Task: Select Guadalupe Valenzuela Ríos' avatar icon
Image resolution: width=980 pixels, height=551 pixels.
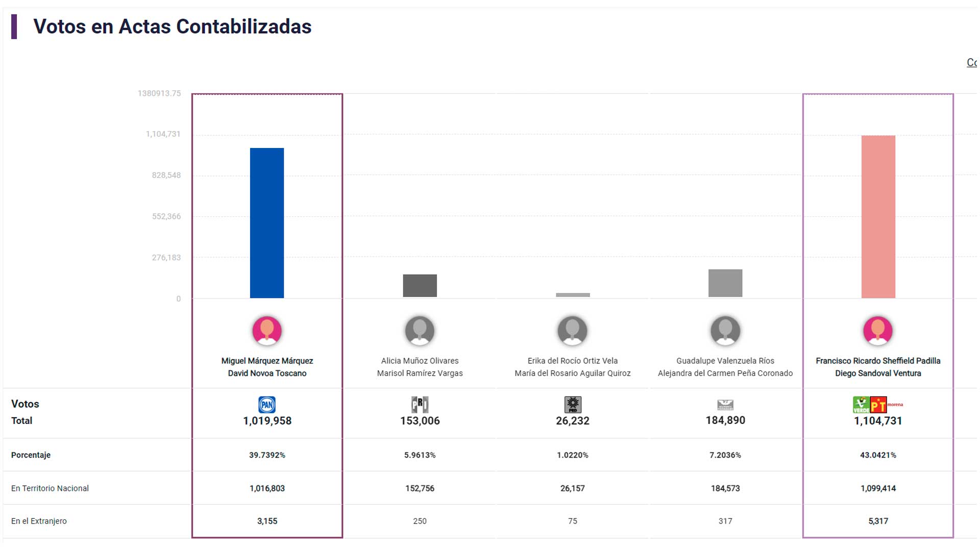Action: click(725, 331)
